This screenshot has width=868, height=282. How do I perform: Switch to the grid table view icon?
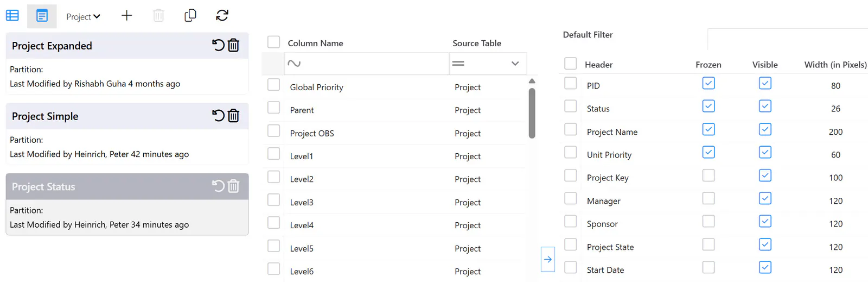pos(12,15)
